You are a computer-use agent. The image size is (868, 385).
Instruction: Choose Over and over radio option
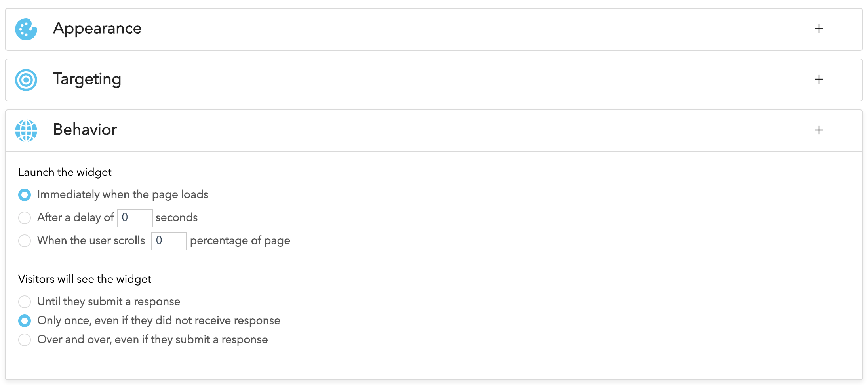[x=25, y=340]
